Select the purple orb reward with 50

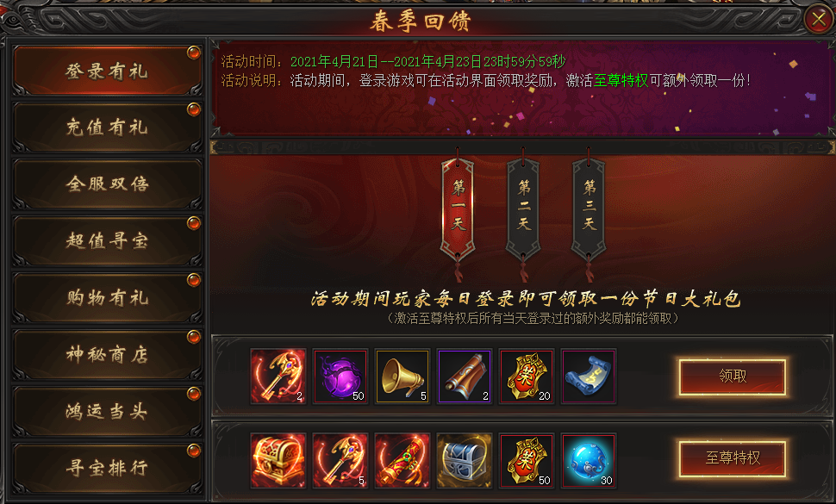click(x=340, y=376)
